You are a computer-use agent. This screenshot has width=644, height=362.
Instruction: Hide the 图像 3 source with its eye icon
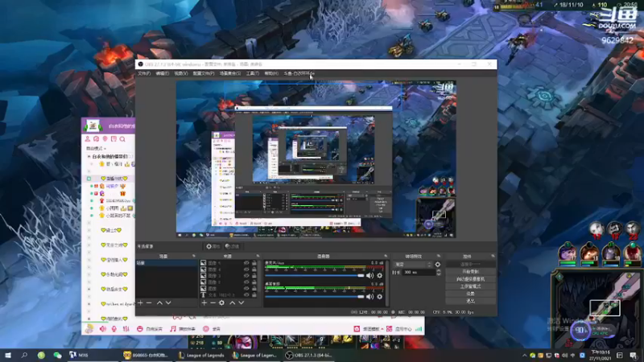pos(246,276)
